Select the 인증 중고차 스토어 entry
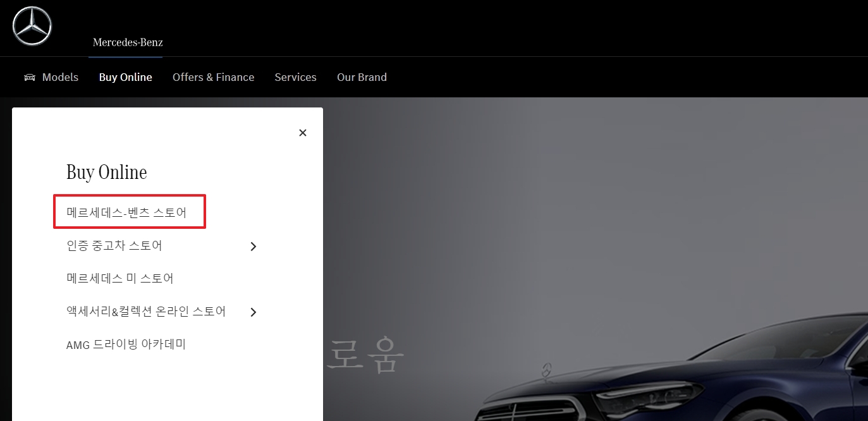868x421 pixels. [x=114, y=246]
